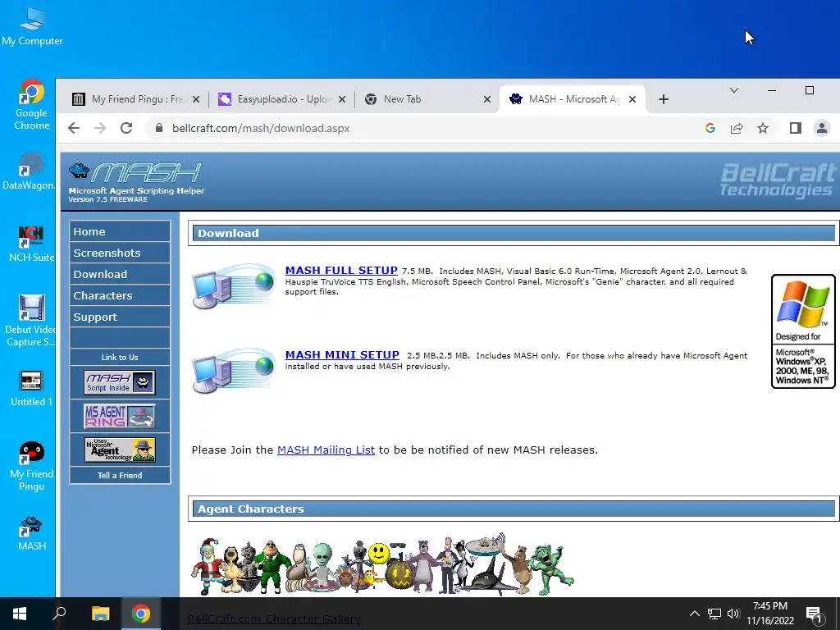Expand Chrome tab search chevron

click(734, 90)
